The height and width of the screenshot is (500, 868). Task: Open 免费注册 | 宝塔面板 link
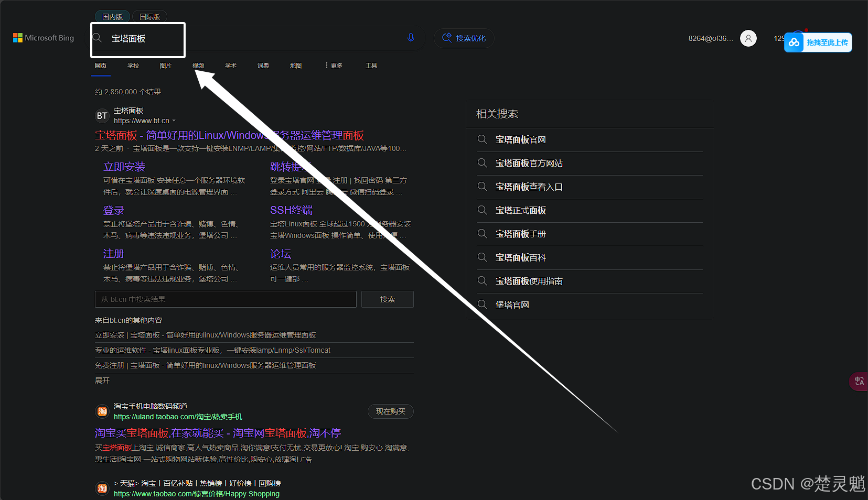tap(206, 365)
